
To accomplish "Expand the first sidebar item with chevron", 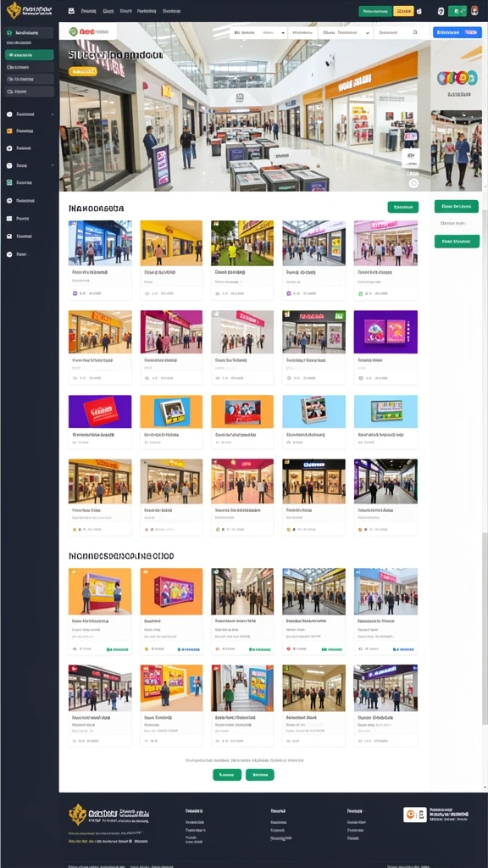I will tap(30, 114).
